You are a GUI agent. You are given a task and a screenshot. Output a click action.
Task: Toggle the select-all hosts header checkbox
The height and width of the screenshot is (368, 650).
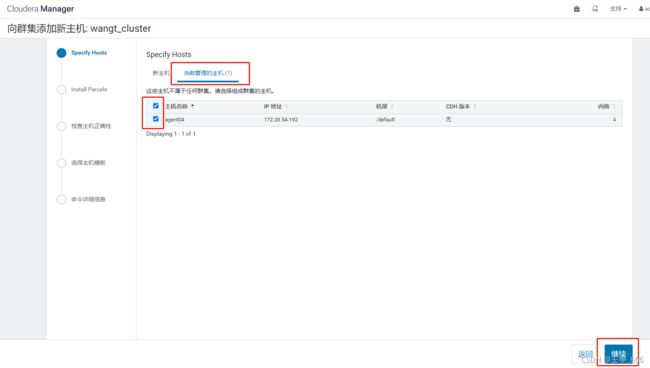[x=155, y=106]
